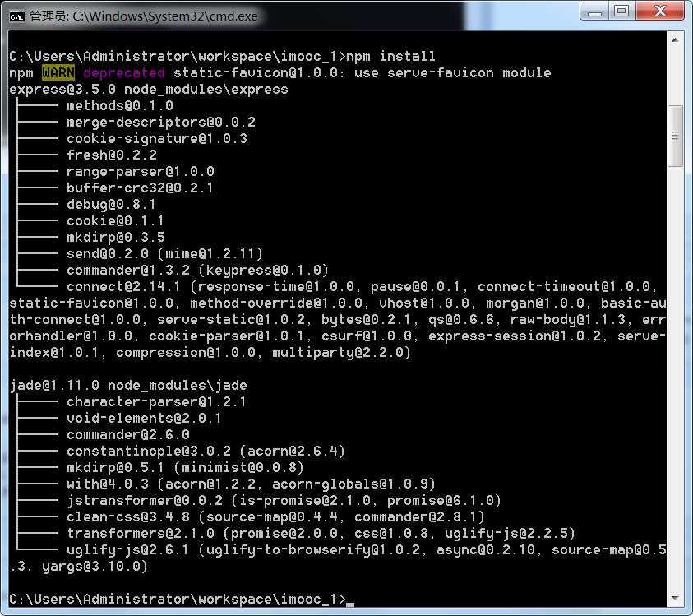Click the window title 'C:\Windows\System32\cmd.exe'
This screenshot has width=693, height=616.
coord(165,16)
